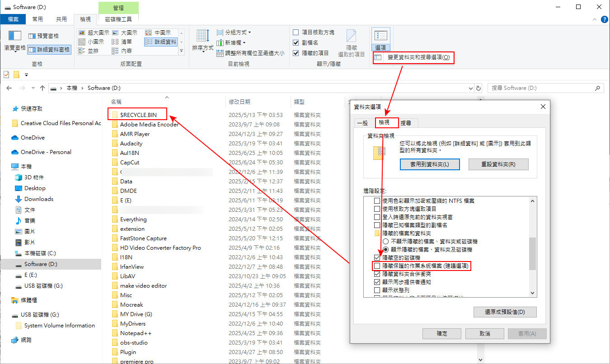Click the 還原成預設值(D) button
This screenshot has height=364, width=610.
pyautogui.click(x=505, y=312)
